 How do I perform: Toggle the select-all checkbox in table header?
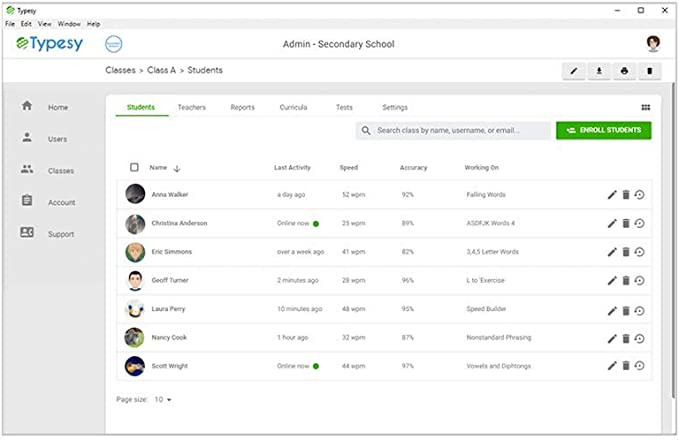(135, 168)
